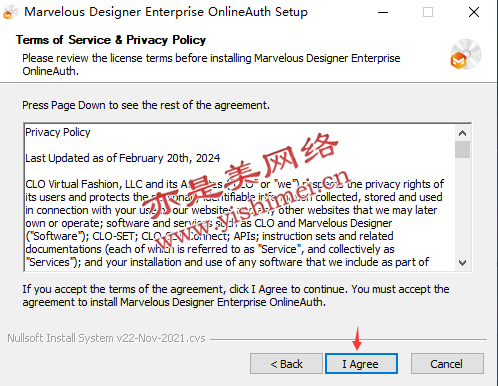Screen dimensions: 498x386
Task: Minimize the setup window
Action: click(x=383, y=13)
